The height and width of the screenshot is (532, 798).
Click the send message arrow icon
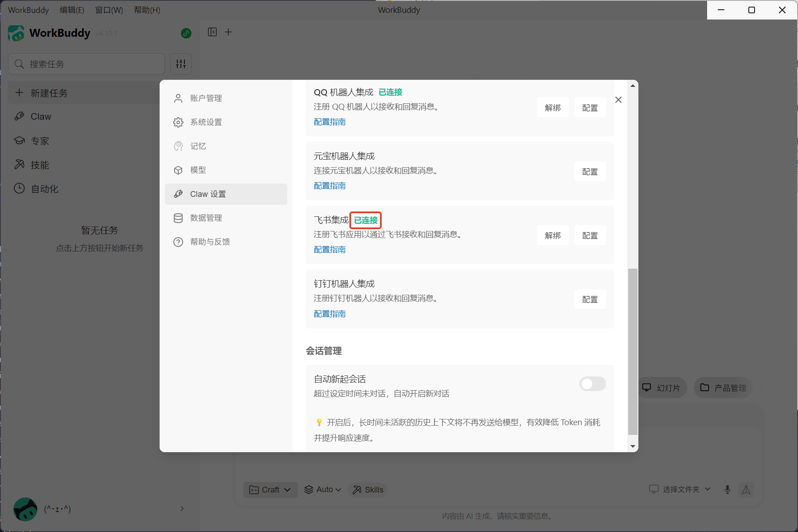746,489
